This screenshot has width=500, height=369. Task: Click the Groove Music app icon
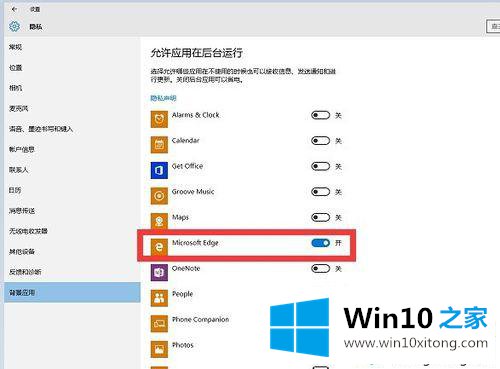click(x=159, y=196)
